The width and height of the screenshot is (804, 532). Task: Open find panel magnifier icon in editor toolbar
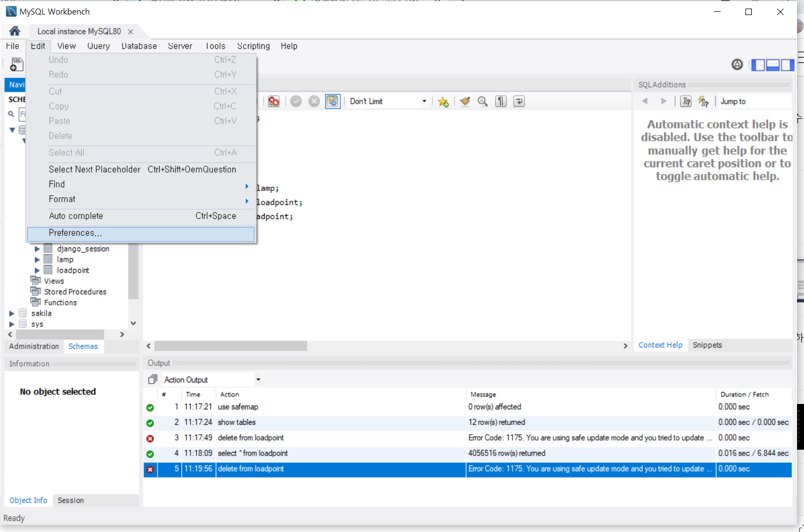(x=483, y=101)
